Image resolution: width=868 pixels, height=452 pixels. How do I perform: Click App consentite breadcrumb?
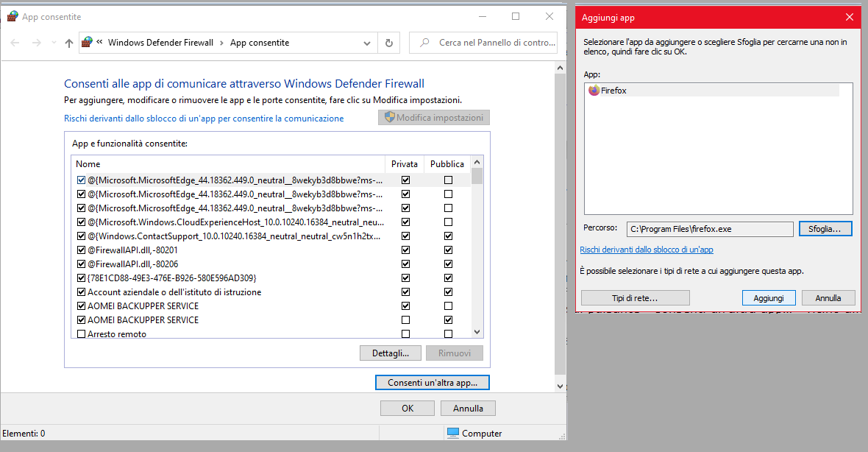click(260, 43)
